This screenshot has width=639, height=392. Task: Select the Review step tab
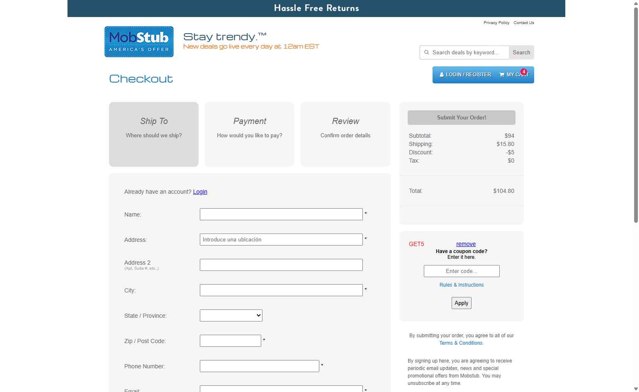coord(345,134)
